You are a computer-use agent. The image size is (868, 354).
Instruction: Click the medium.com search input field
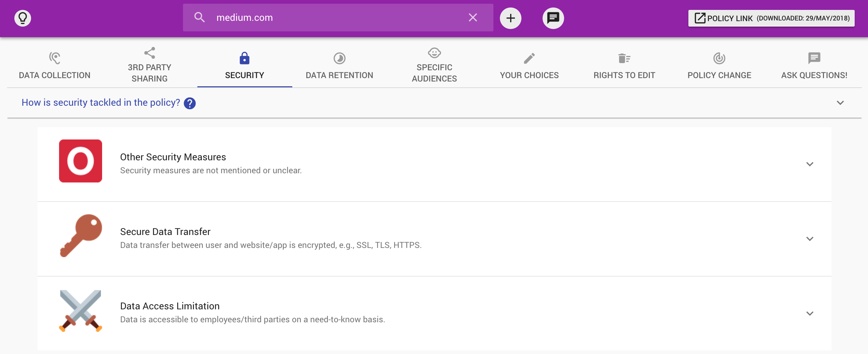(x=335, y=18)
